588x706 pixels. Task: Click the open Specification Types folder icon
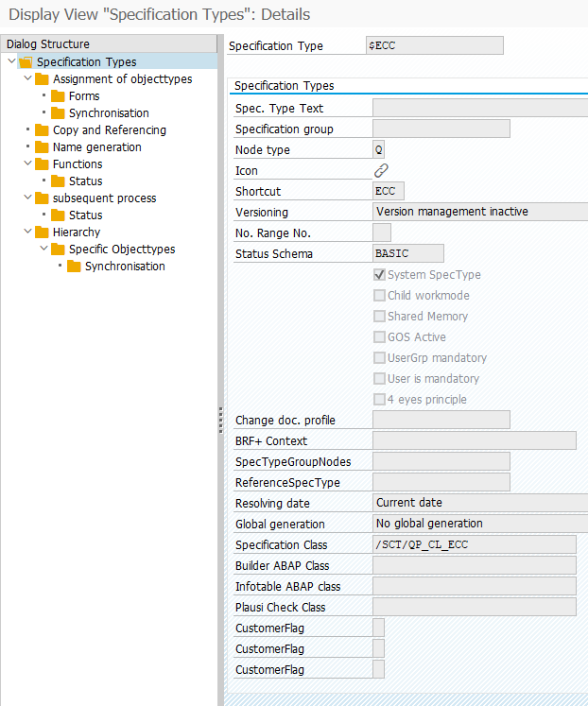(26, 62)
